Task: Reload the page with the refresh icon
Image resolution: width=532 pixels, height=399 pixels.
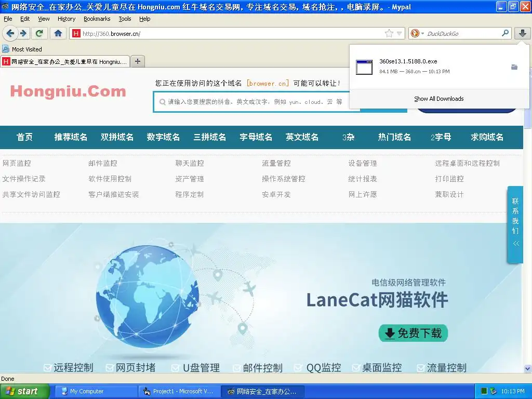Action: pos(39,33)
